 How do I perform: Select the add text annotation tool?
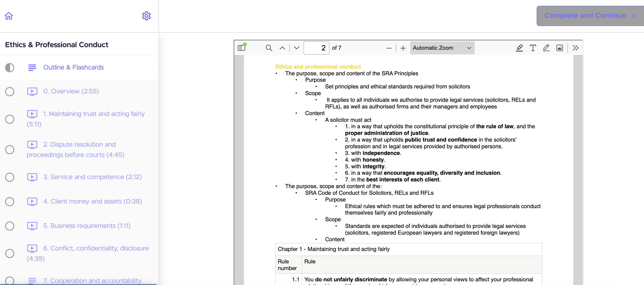pos(533,48)
